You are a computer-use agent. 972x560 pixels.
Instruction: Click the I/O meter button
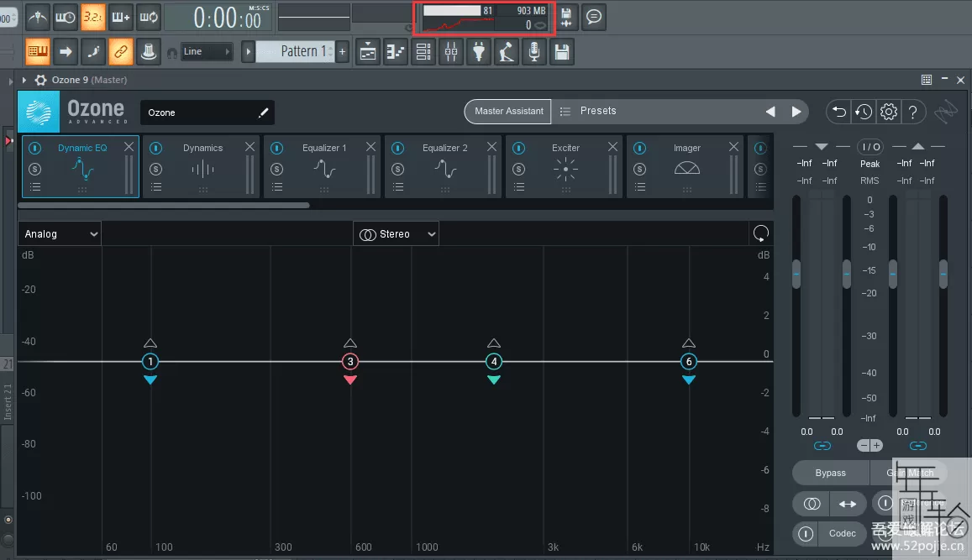coord(871,147)
